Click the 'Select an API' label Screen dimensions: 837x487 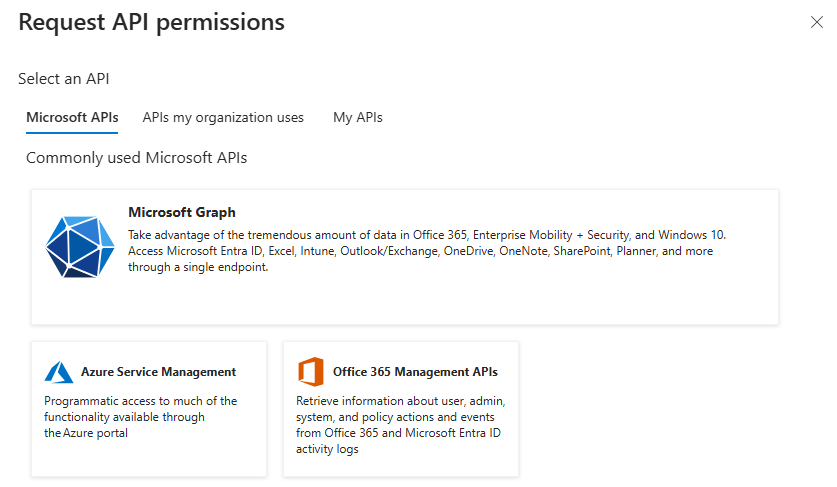click(64, 79)
